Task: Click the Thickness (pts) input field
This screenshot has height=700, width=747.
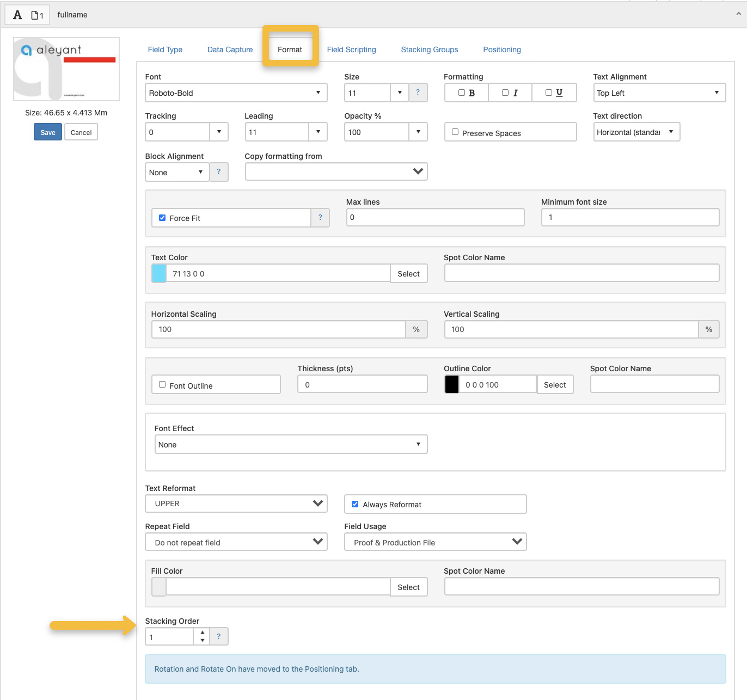Action: [363, 384]
